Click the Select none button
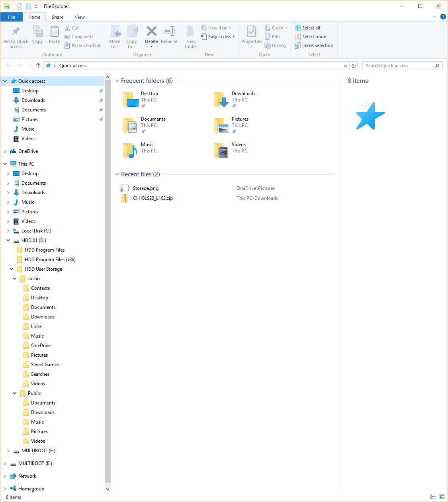Image resolution: width=448 pixels, height=502 pixels. 310,37
